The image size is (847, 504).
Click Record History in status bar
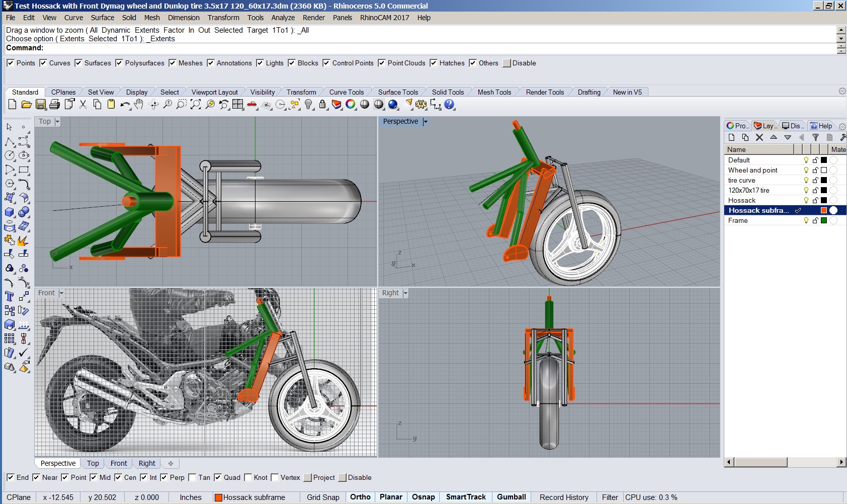pos(564,497)
